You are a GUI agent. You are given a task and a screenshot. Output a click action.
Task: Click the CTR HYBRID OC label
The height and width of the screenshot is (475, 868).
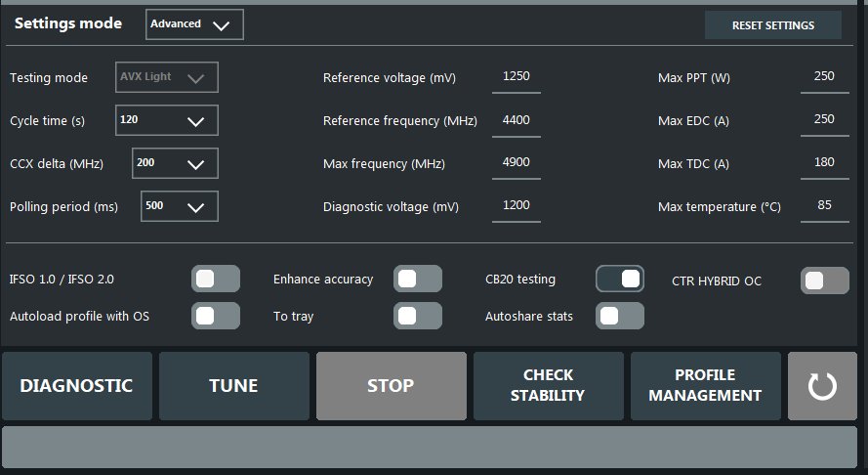pyautogui.click(x=717, y=281)
